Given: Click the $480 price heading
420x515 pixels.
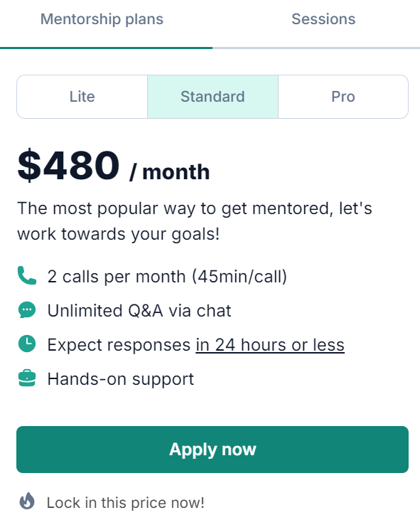Looking at the screenshot, I should pyautogui.click(x=68, y=165).
